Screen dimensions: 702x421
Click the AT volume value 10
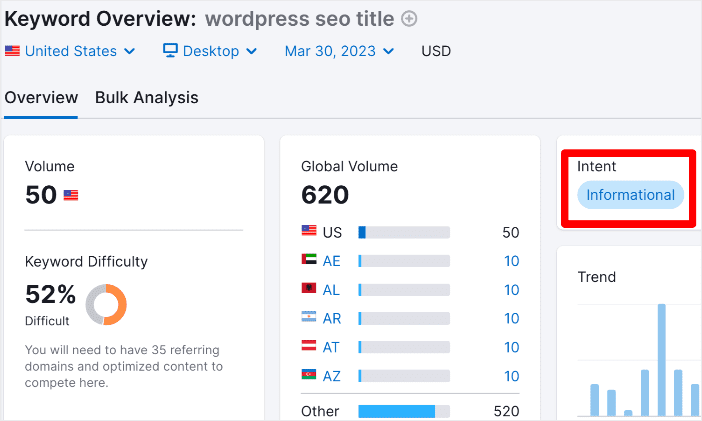tap(511, 347)
